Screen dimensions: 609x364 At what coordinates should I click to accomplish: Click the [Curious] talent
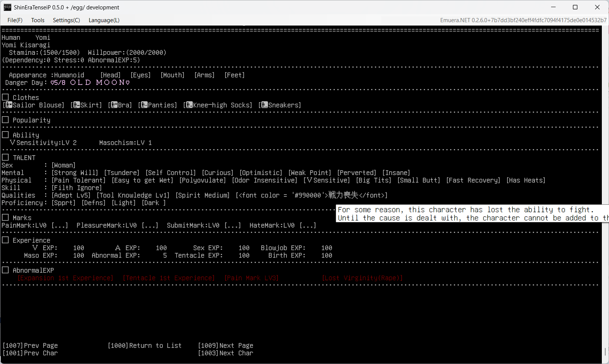218,173
